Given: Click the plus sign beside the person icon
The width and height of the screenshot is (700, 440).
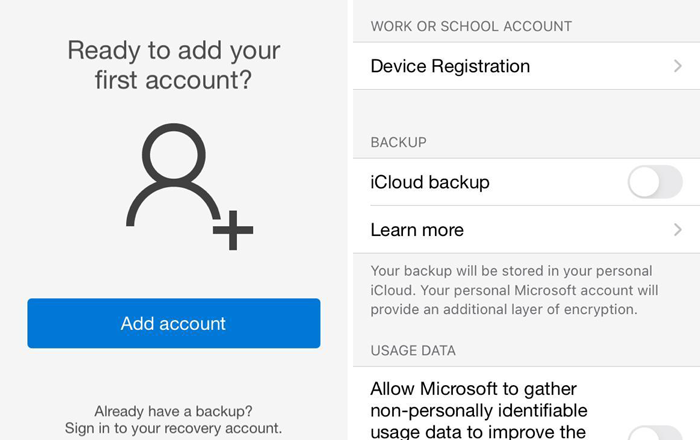Looking at the screenshot, I should click(233, 230).
